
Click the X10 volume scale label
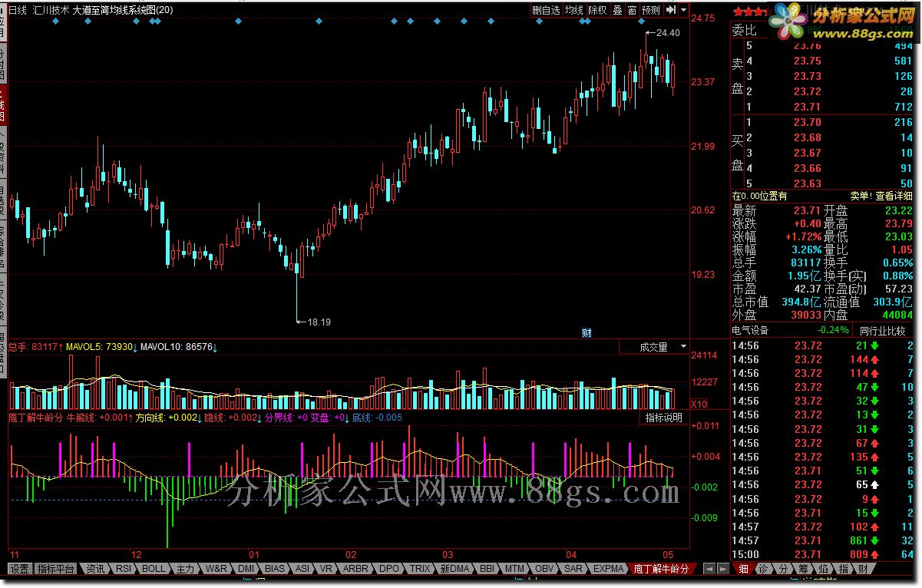(699, 404)
